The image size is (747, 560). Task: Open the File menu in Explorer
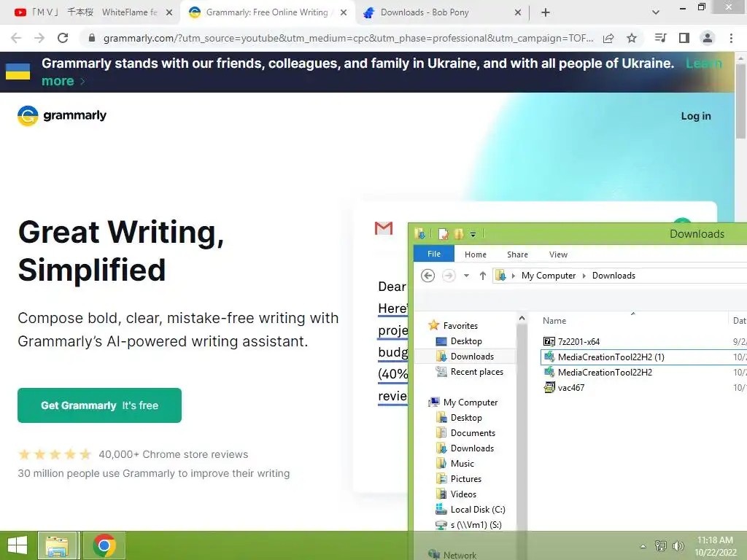pos(434,254)
